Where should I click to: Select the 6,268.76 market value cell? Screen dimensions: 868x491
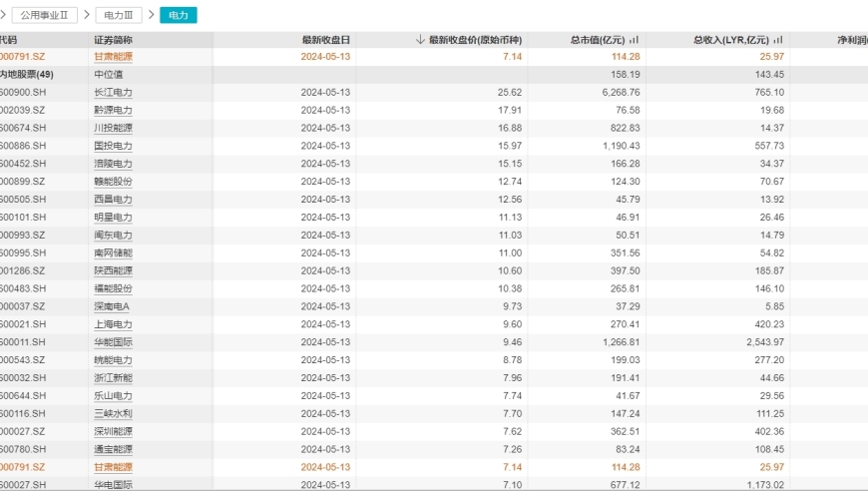click(622, 93)
